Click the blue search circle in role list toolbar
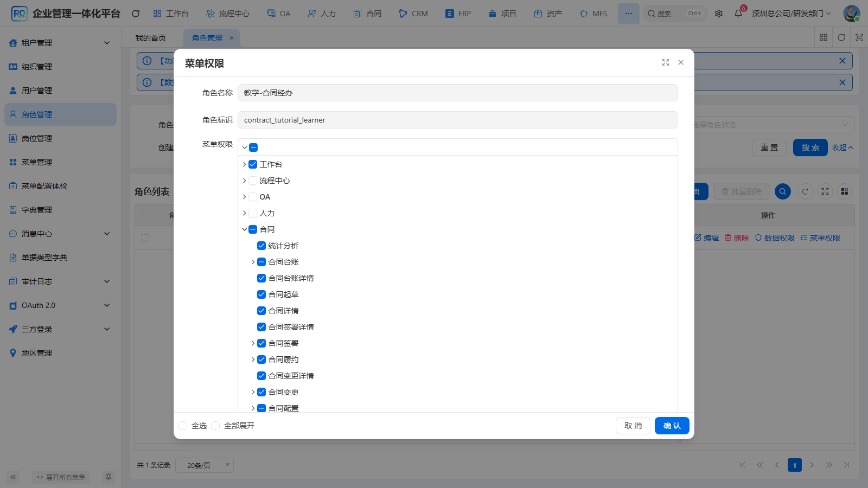Screen dimensions: 868x488 [783, 191]
